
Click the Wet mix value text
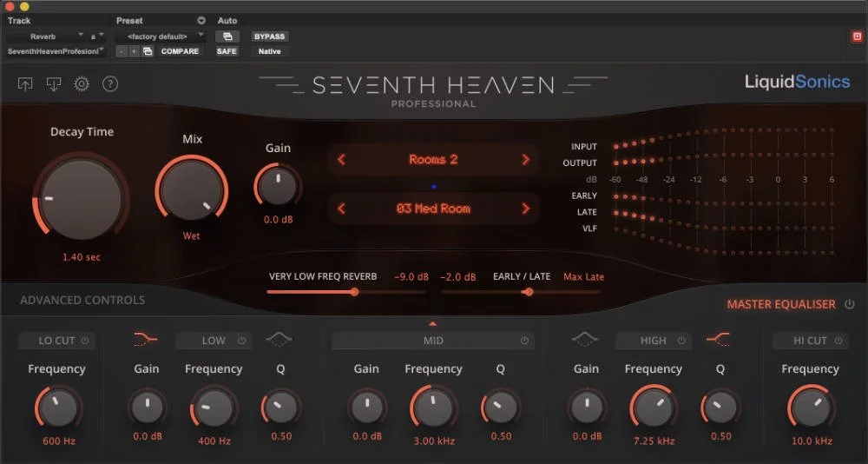click(x=192, y=236)
